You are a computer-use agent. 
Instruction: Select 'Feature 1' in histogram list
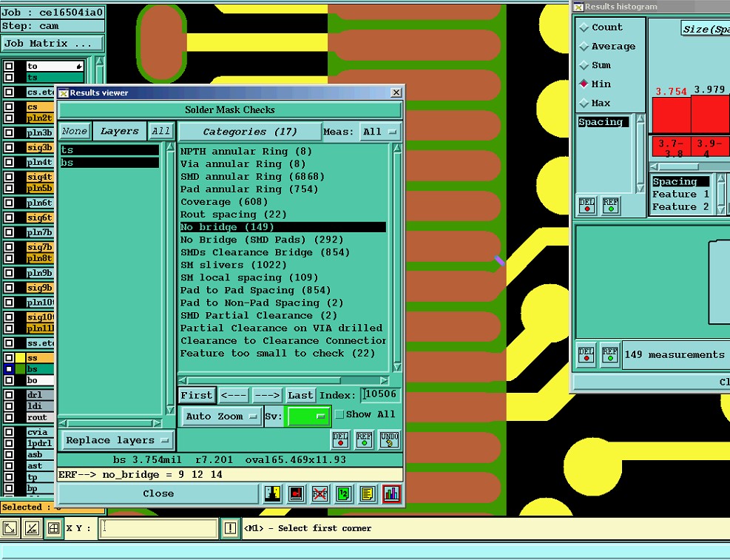coord(680,194)
